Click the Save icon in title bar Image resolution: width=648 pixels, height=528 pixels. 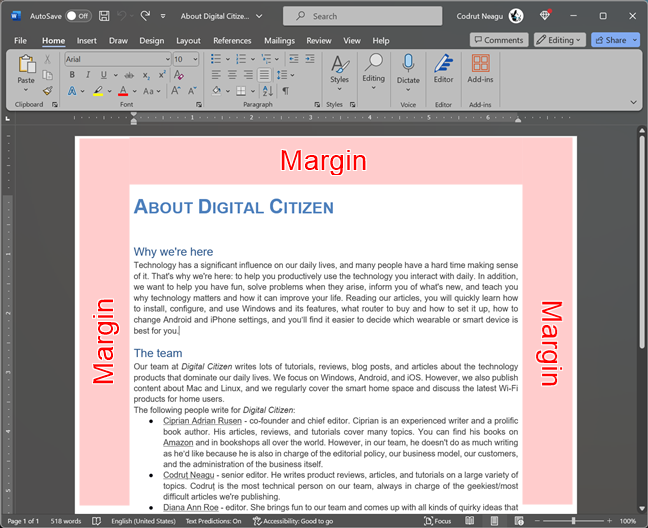coord(104,16)
